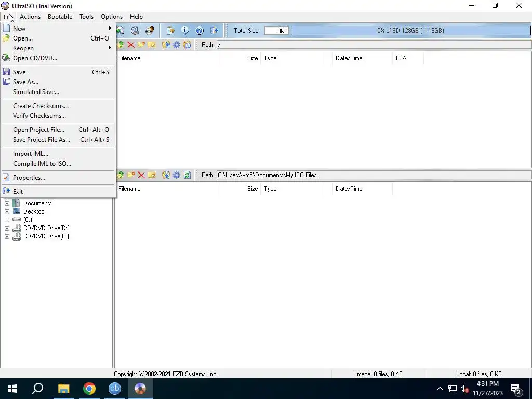Open qBittorrent from the taskbar
Viewport: 532px width, 399px height.
click(115, 389)
